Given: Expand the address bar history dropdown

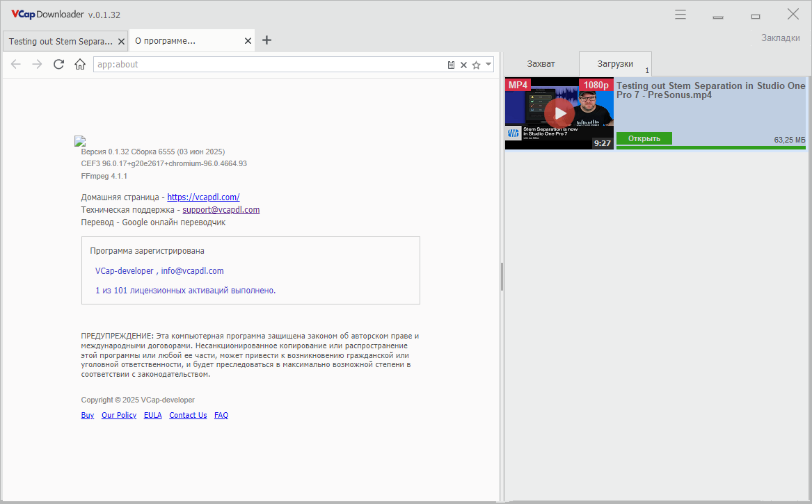Looking at the screenshot, I should coord(488,64).
